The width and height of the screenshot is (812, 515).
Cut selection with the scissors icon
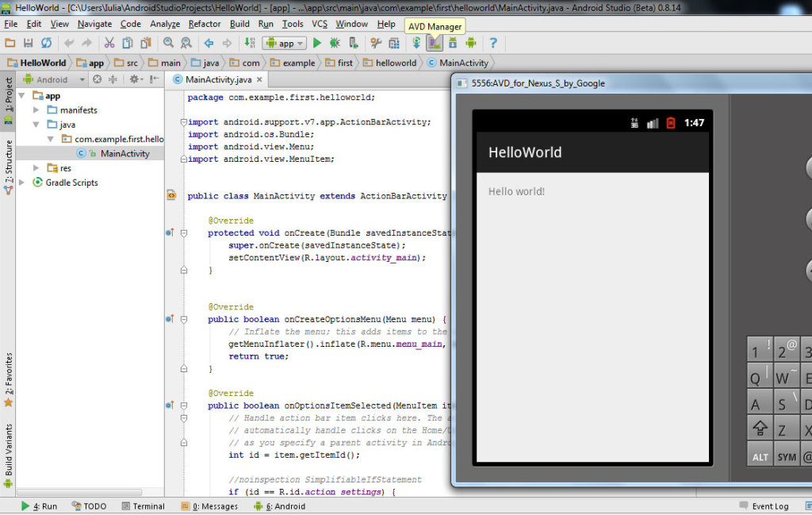pyautogui.click(x=109, y=44)
